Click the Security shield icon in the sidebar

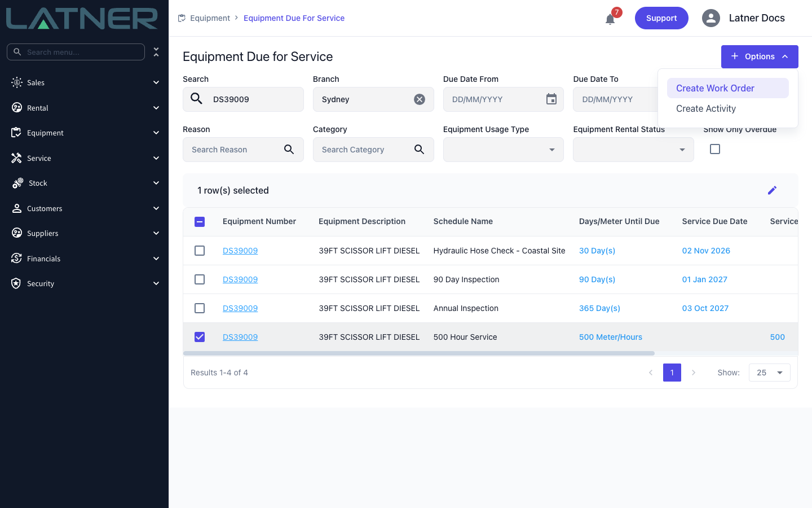click(16, 283)
